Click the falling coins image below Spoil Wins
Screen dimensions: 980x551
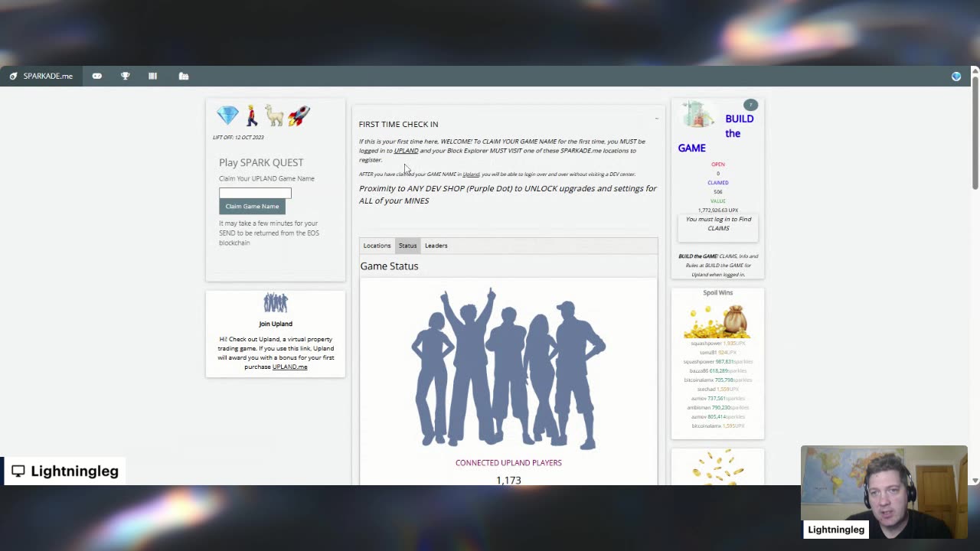coord(717,468)
